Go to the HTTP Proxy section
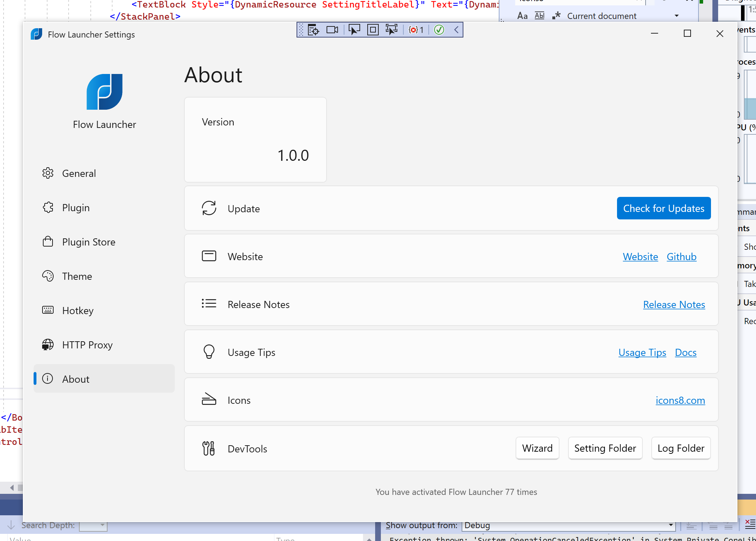Viewport: 756px width, 541px height. (x=87, y=345)
